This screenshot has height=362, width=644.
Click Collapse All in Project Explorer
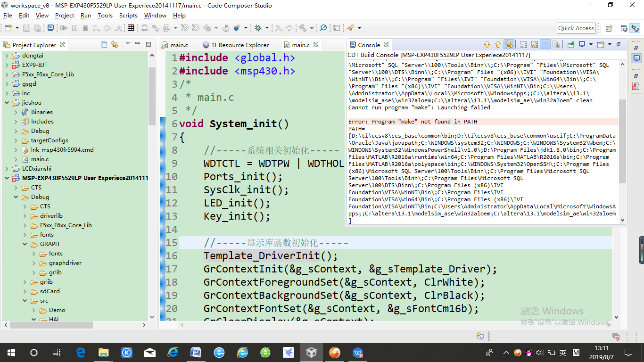coord(104,44)
